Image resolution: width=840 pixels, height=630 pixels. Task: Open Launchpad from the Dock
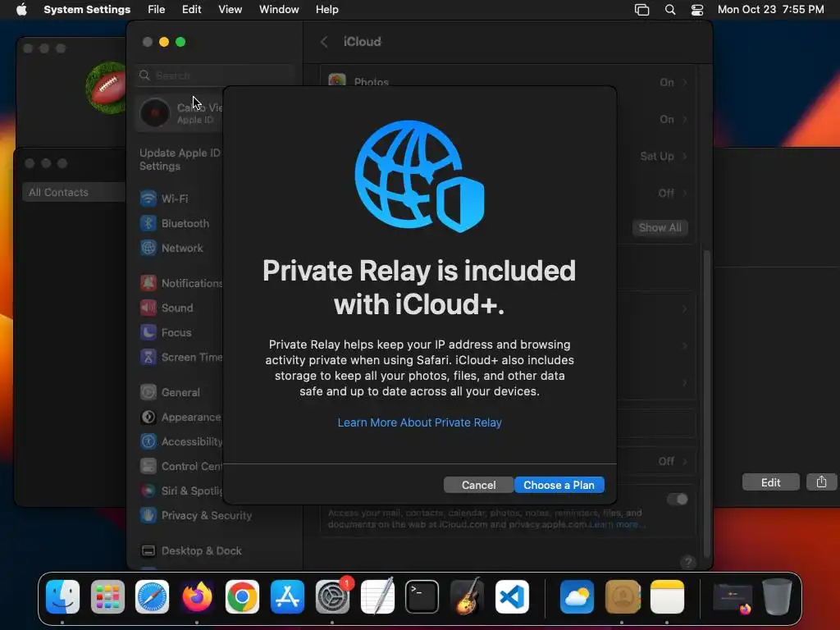click(107, 596)
